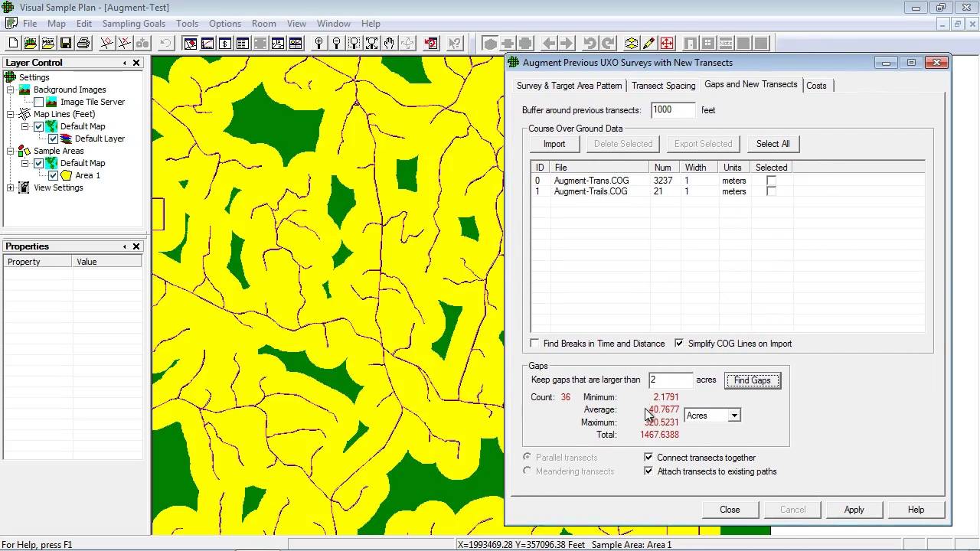Click the Note toolbar icon
Image resolution: width=980 pixels, height=551 pixels.
tap(725, 44)
